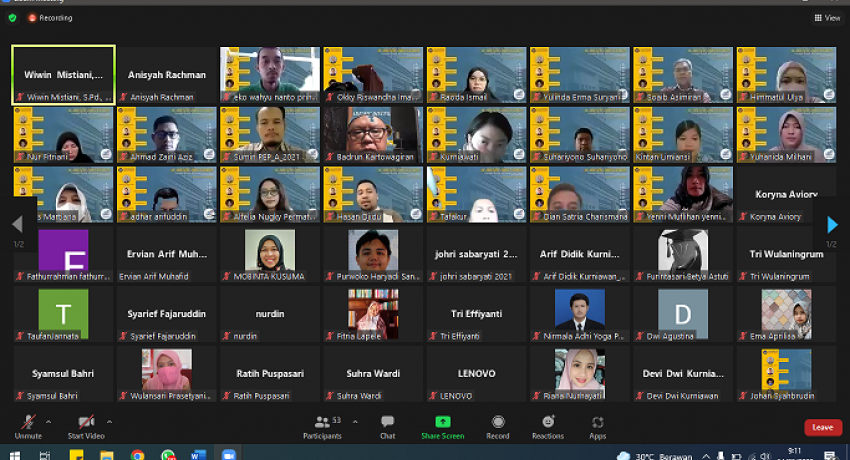Click the green Share Screen button
The image size is (850, 460).
pos(442,427)
